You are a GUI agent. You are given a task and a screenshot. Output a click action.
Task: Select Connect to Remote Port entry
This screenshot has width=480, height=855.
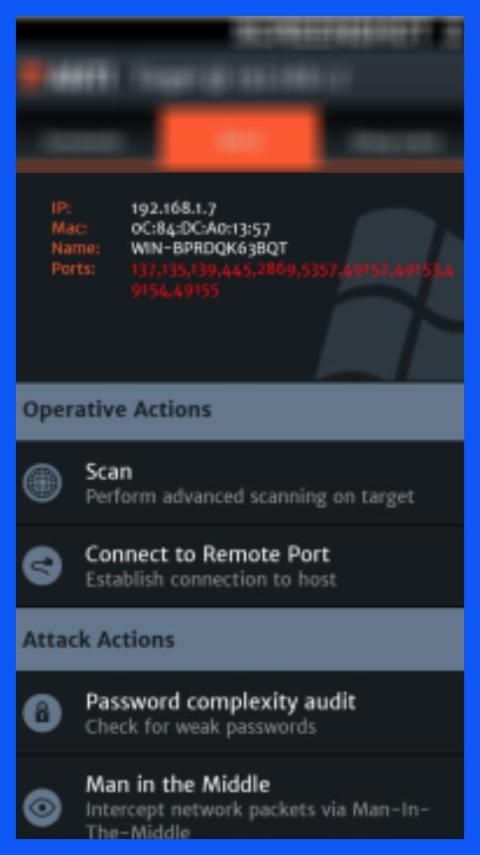point(240,566)
